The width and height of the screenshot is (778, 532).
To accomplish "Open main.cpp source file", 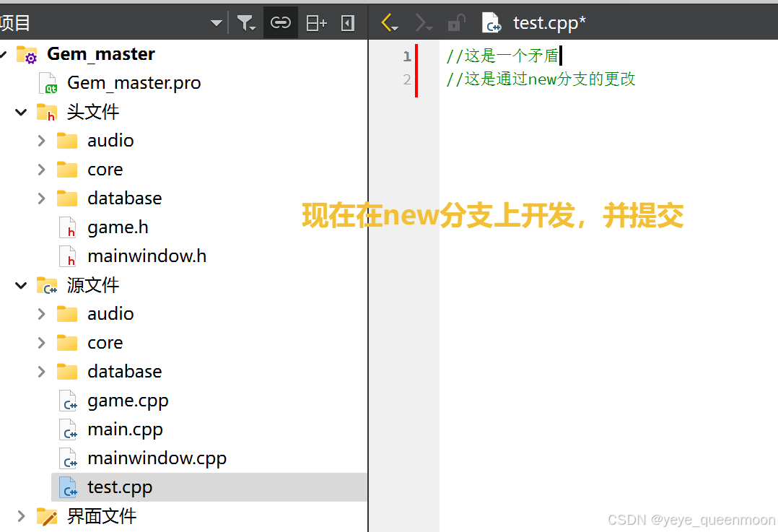I will 125,429.
